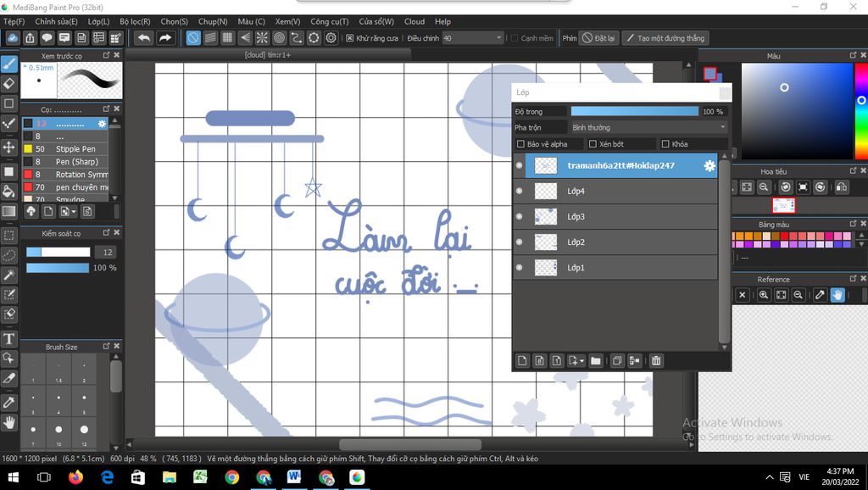The width and height of the screenshot is (868, 490).
Task: Select the Pen (Sharp) brush
Action: 65,162
